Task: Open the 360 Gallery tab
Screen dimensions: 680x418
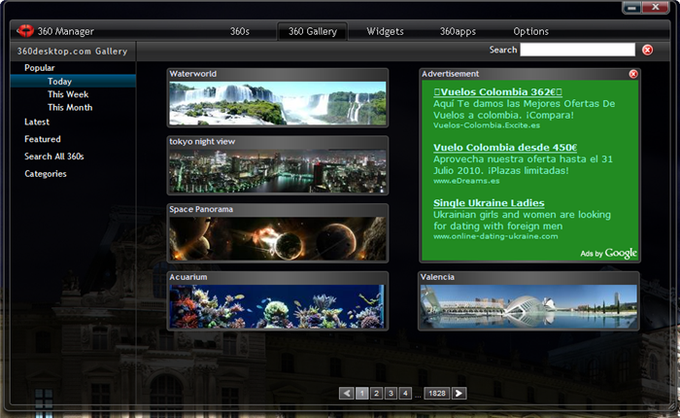Action: point(313,31)
